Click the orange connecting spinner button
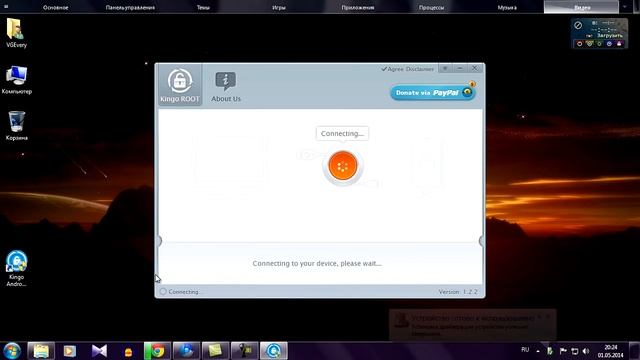640x360 pixels. pos(342,166)
